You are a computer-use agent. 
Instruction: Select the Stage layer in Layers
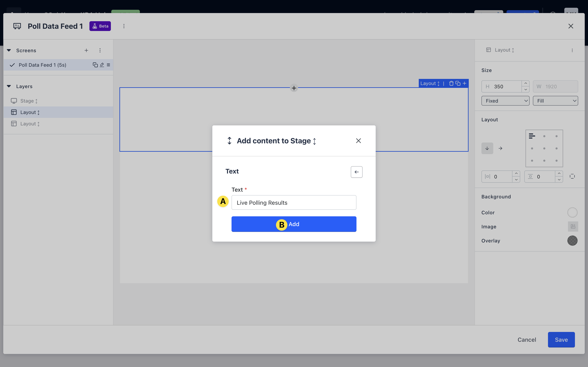click(x=27, y=101)
